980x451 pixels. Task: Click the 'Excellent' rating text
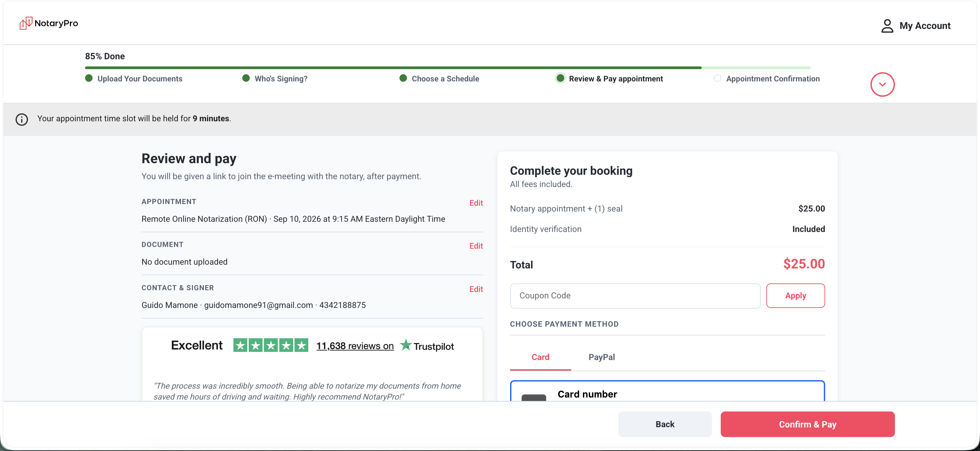197,345
